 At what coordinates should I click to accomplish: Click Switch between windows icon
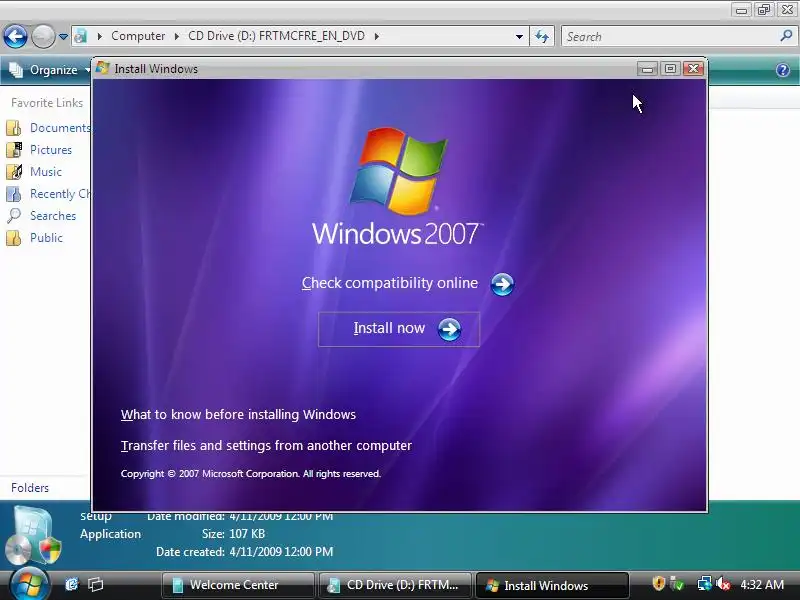point(95,584)
